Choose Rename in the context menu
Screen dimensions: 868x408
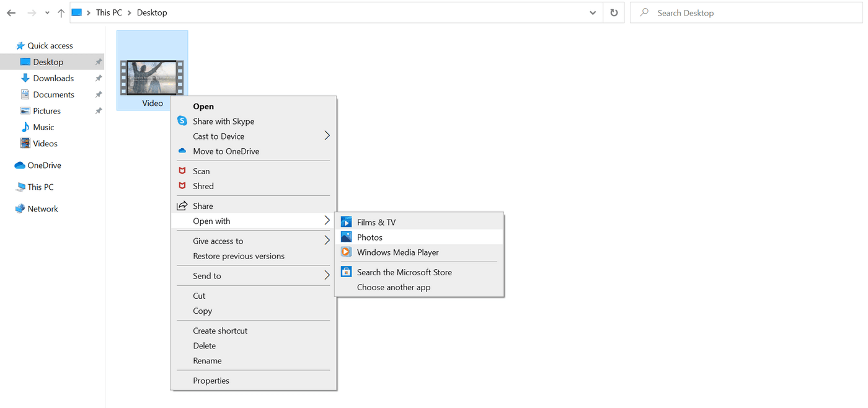[207, 360]
